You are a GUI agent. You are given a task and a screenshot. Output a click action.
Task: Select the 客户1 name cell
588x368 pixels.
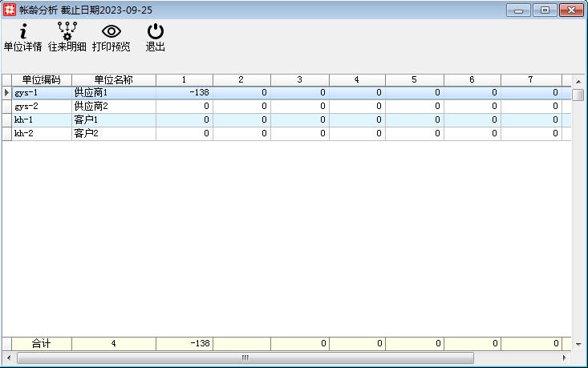click(x=113, y=120)
